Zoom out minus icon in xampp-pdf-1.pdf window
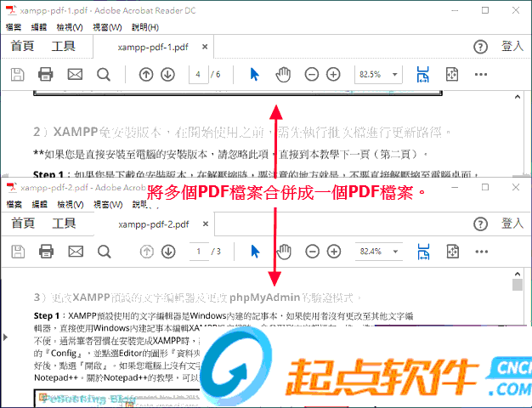The height and width of the screenshot is (408, 532). (311, 74)
